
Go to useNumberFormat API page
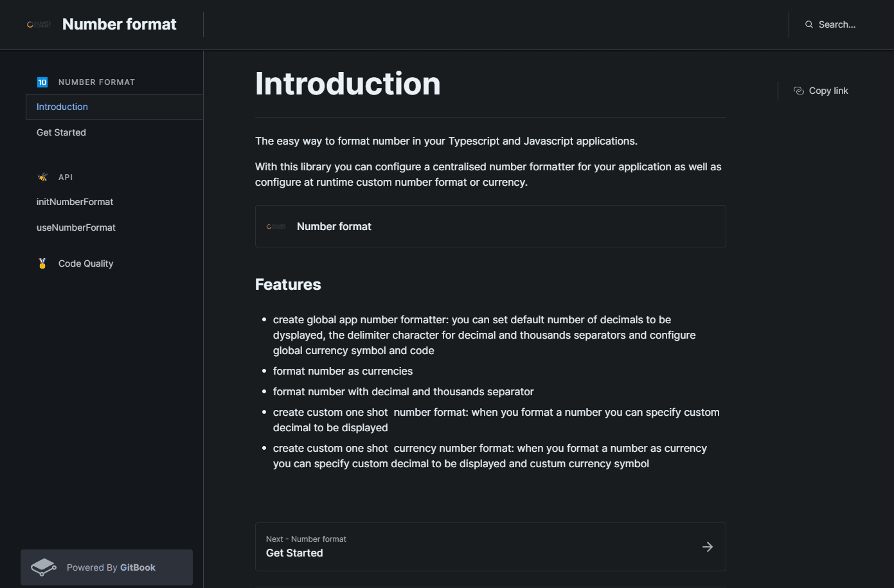click(76, 227)
